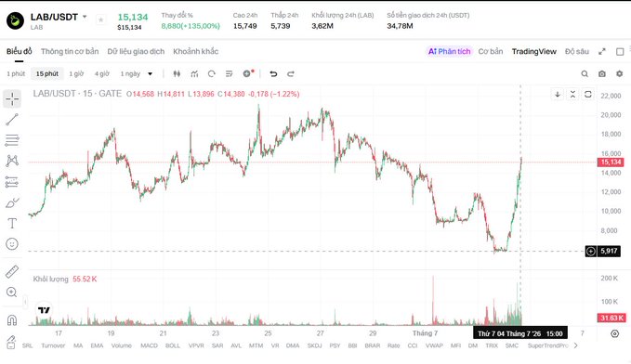Image resolution: width=631 pixels, height=364 pixels.
Task: Enable the BOLL indicator
Action: pos(173,346)
